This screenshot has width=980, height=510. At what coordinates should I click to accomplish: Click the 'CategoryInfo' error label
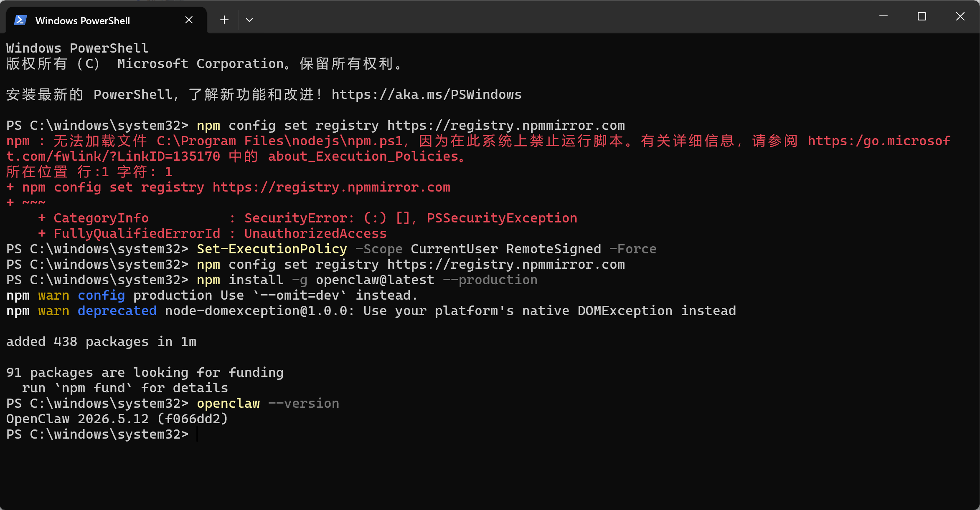click(101, 218)
